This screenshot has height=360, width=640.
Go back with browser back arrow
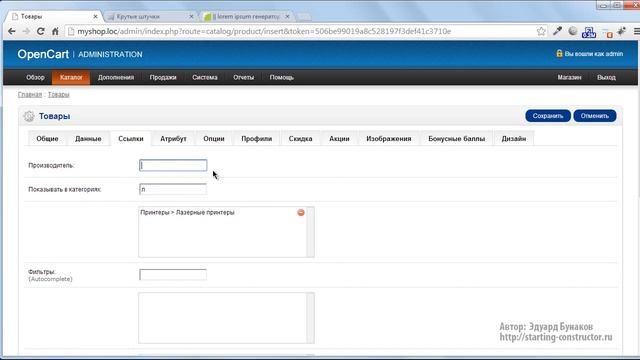click(11, 31)
